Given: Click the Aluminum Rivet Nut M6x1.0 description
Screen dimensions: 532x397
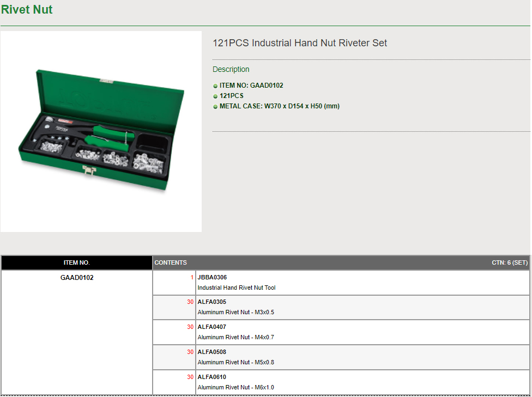Looking at the screenshot, I should pos(235,387).
